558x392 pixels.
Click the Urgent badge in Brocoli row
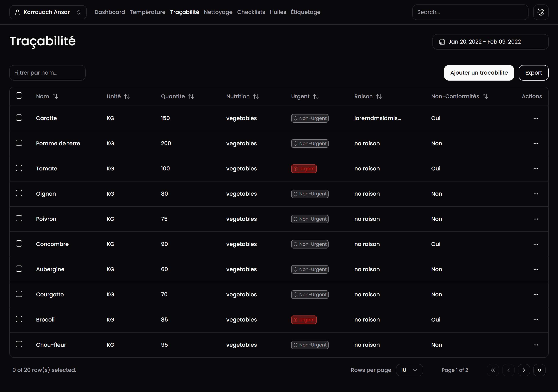coord(304,320)
